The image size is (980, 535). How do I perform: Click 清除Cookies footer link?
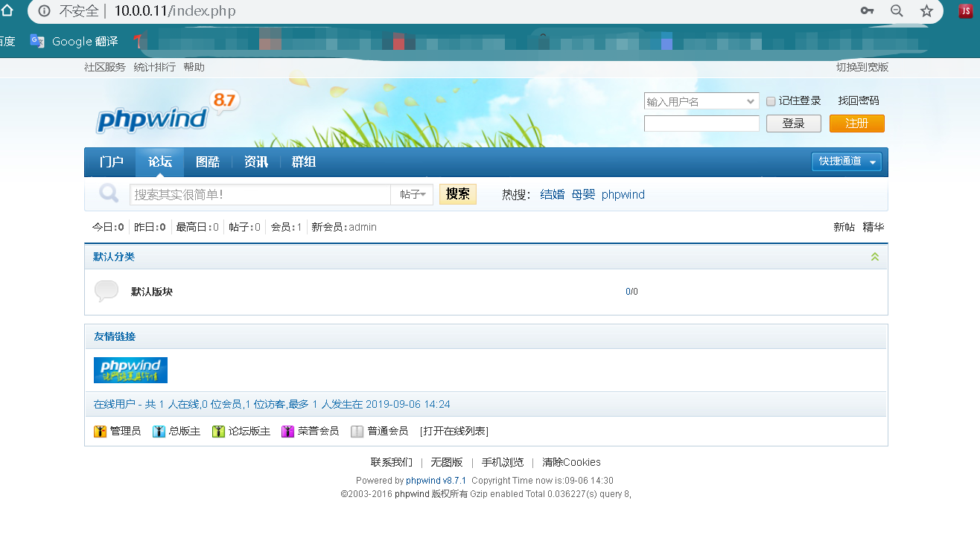coord(571,462)
